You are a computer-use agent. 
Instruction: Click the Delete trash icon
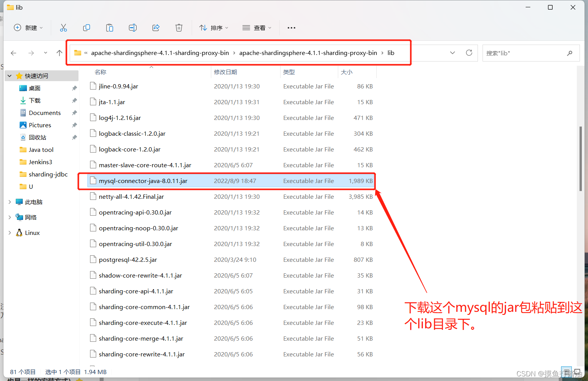pyautogui.click(x=179, y=28)
